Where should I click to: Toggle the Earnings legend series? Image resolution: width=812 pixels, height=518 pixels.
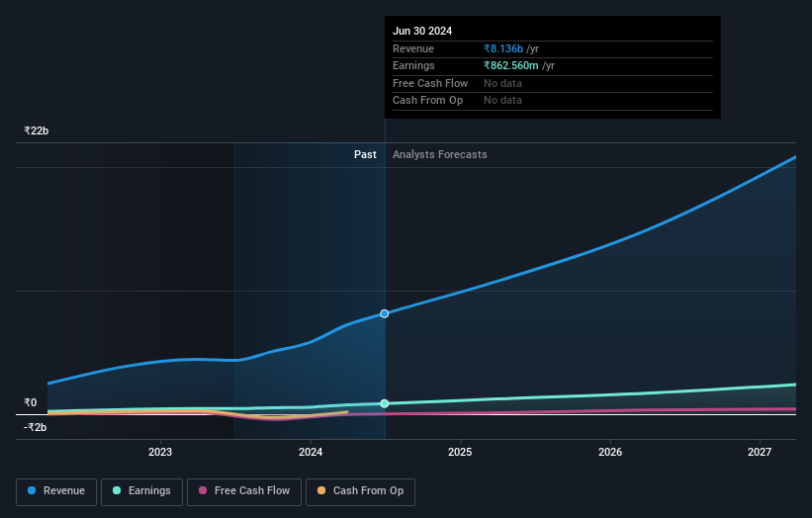pyautogui.click(x=141, y=491)
